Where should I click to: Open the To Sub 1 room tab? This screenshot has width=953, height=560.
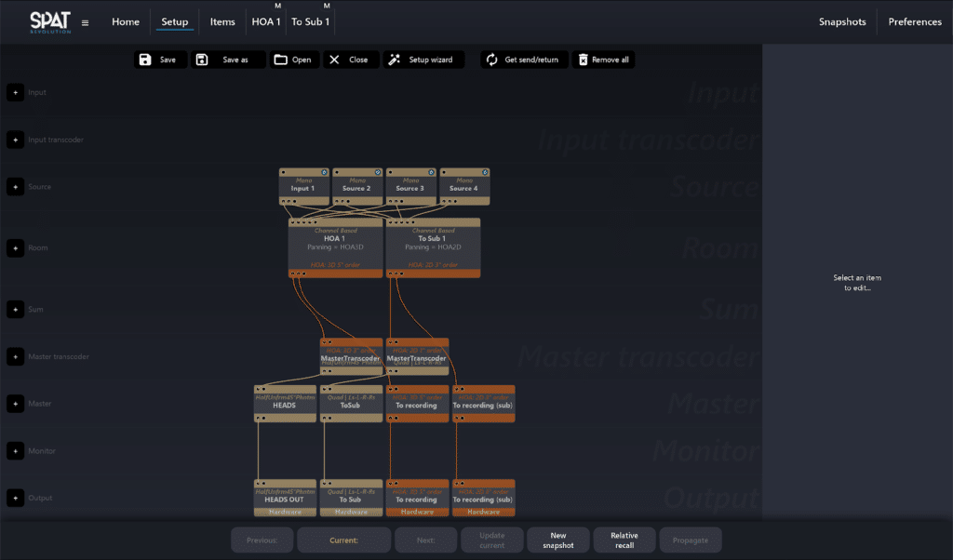coord(310,22)
